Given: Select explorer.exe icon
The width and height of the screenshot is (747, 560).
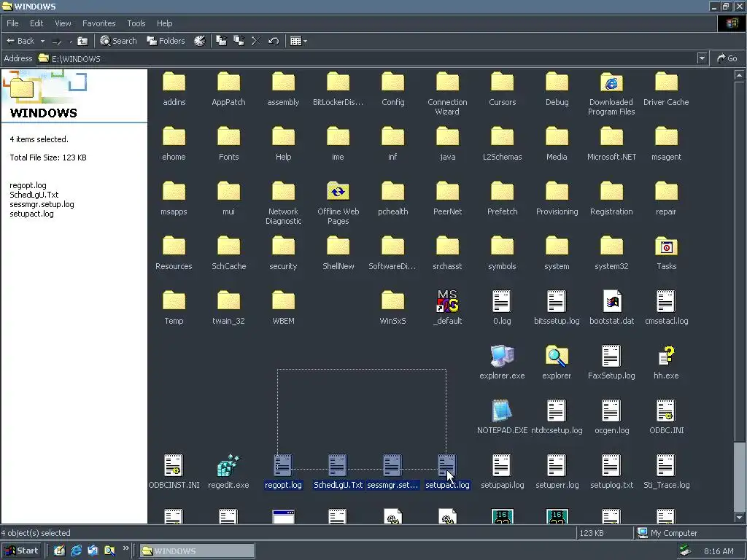Looking at the screenshot, I should [502, 356].
